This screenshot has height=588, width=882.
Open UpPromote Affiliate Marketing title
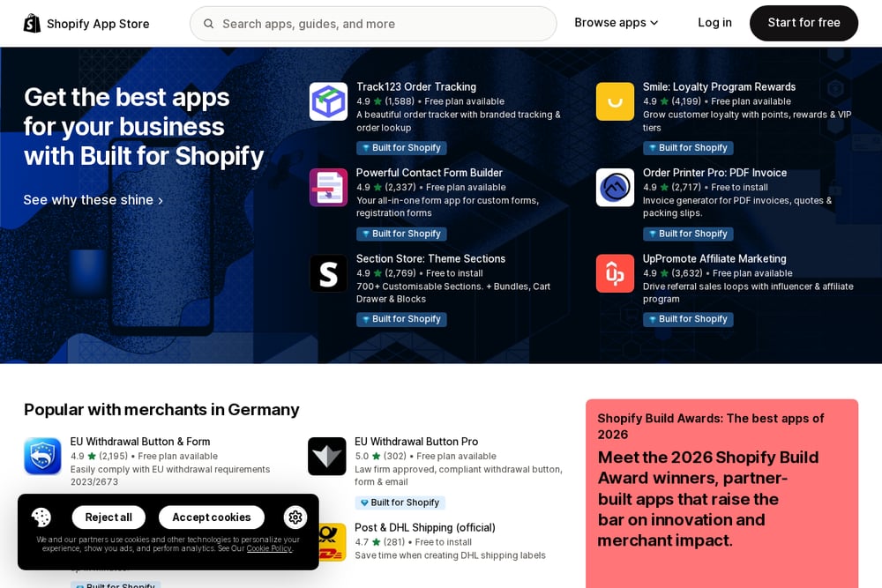pos(714,259)
